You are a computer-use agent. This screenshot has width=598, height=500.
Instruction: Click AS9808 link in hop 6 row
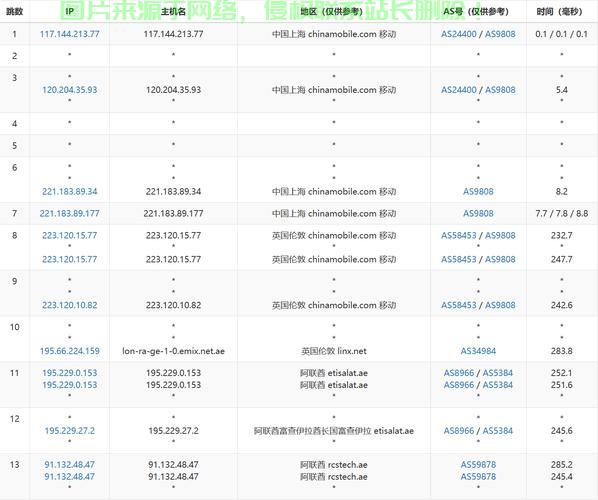478,191
